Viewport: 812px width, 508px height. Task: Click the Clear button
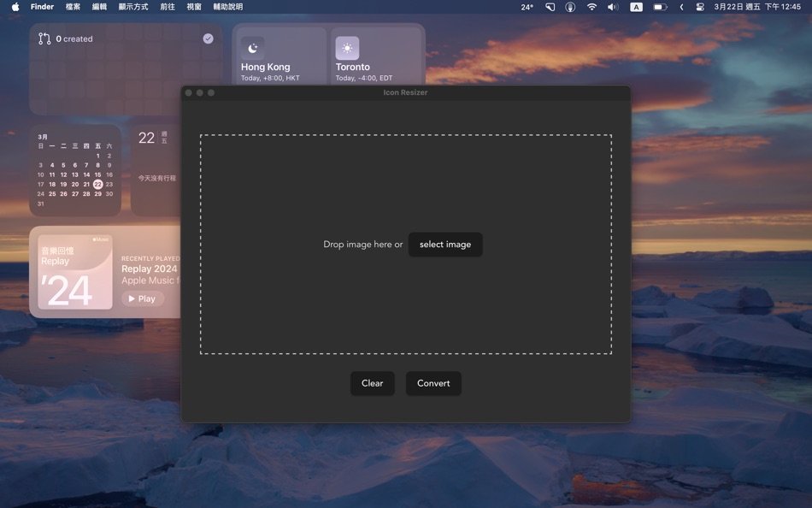(373, 383)
